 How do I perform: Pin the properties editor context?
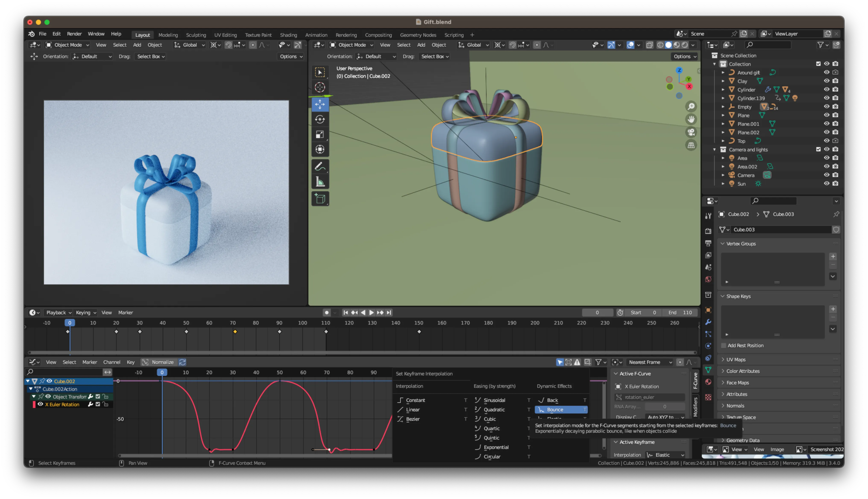point(836,214)
